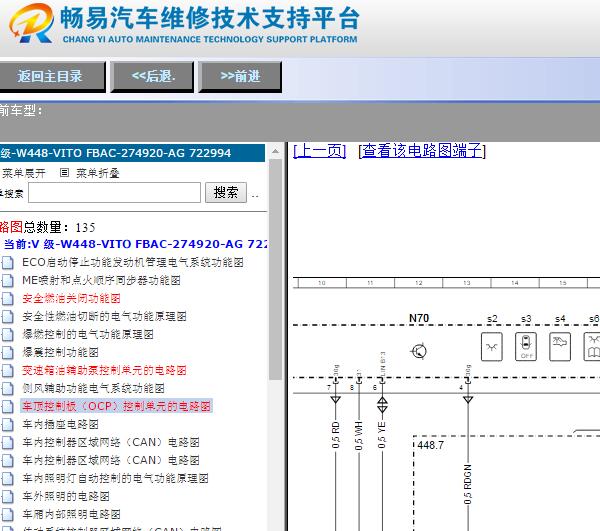
Task: Open 爆震控制功能图 entry
Action: click(x=60, y=352)
